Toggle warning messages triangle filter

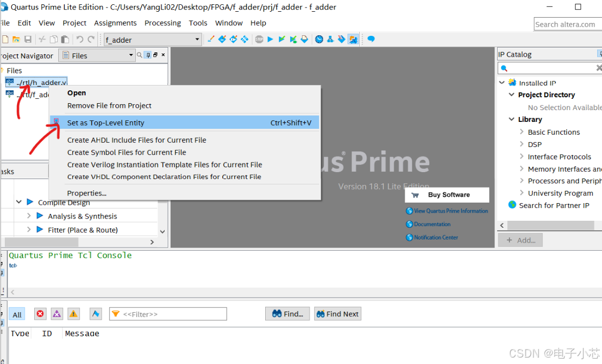(x=73, y=314)
